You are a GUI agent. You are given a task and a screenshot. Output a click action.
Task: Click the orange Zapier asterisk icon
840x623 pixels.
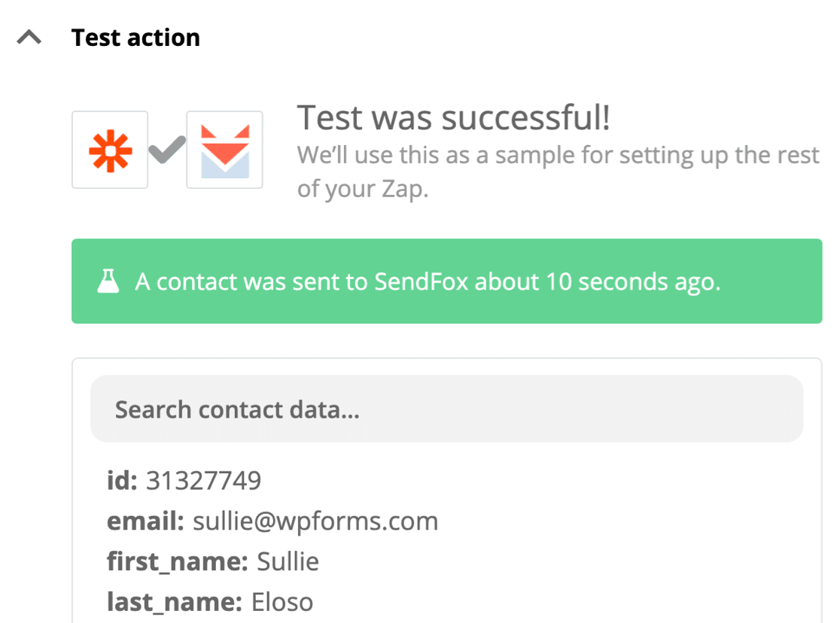tap(110, 150)
